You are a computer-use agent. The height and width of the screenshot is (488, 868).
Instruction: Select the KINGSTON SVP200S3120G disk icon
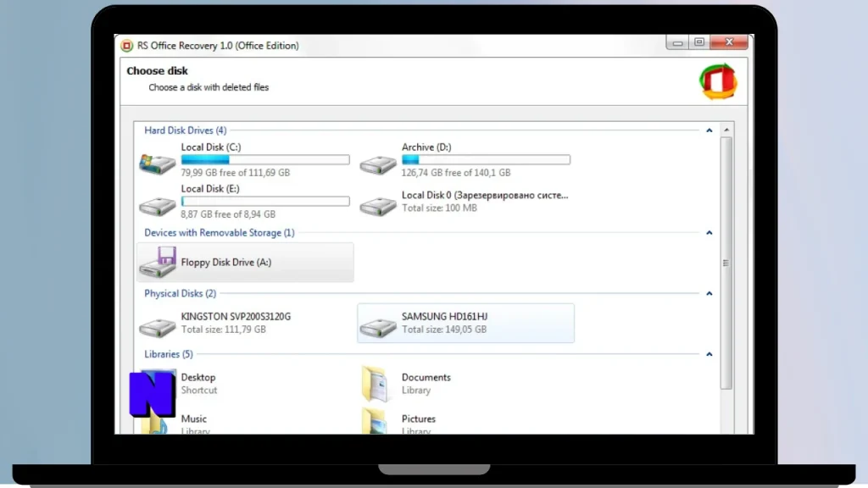point(157,327)
